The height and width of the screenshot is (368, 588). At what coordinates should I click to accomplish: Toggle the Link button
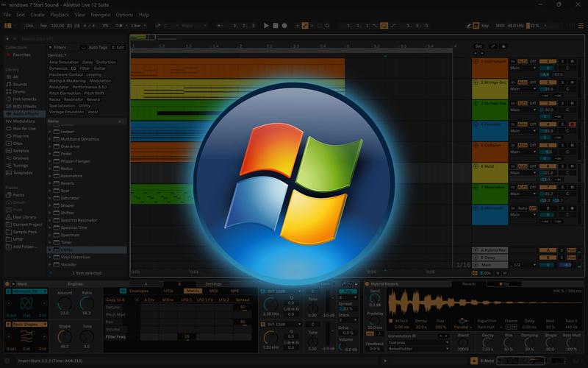29,25
